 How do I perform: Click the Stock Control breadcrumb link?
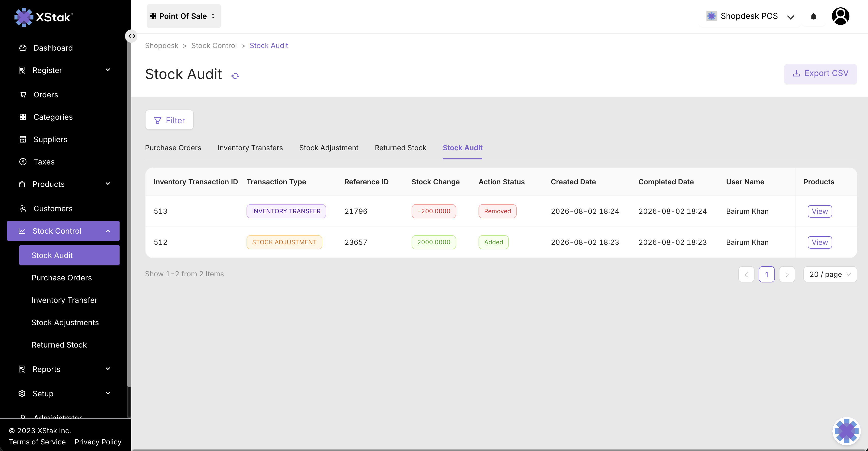click(214, 46)
